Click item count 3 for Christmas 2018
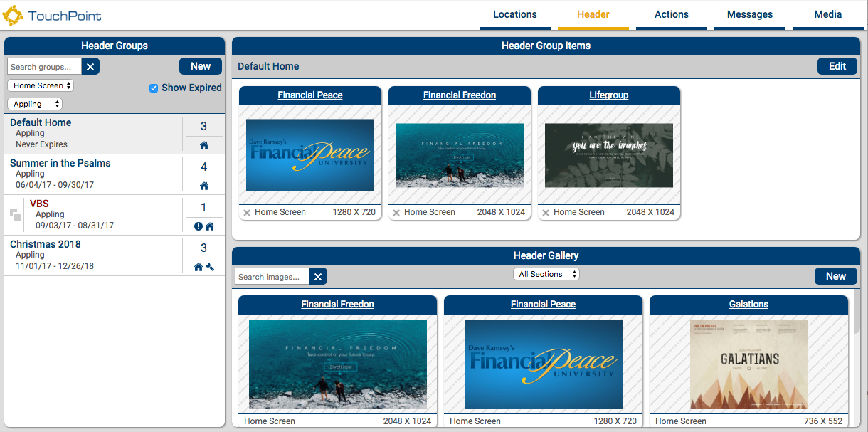 tap(203, 248)
